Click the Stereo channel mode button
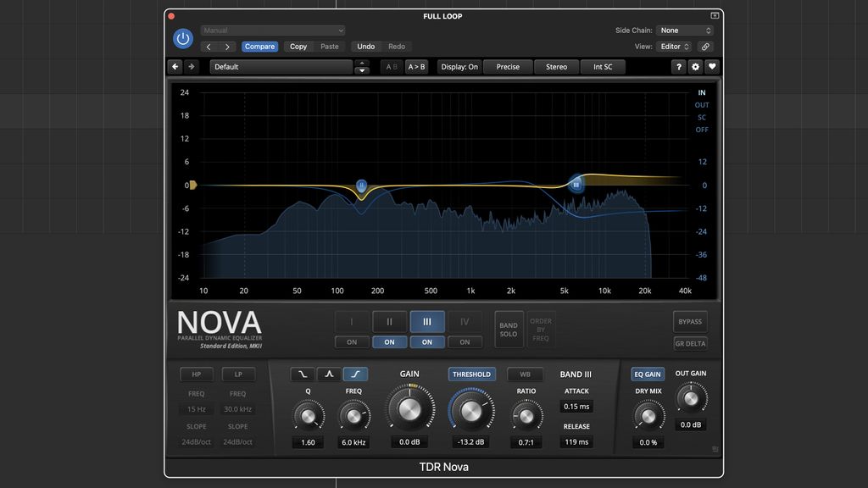Image resolution: width=868 pixels, height=488 pixels. pos(556,67)
